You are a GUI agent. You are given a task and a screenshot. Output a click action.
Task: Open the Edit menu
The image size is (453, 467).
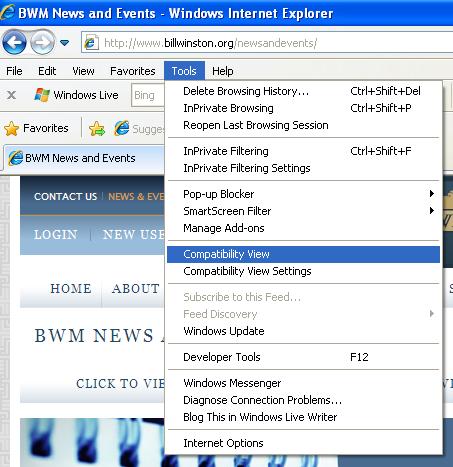click(x=47, y=71)
